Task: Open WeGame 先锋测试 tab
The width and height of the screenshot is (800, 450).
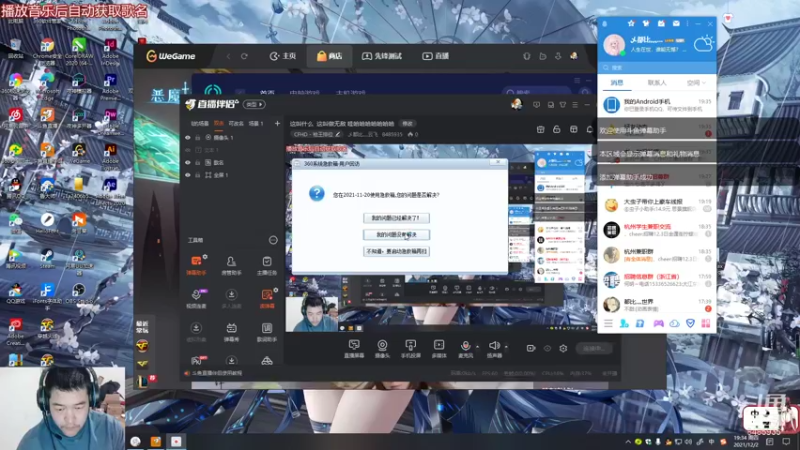Action: tap(382, 56)
